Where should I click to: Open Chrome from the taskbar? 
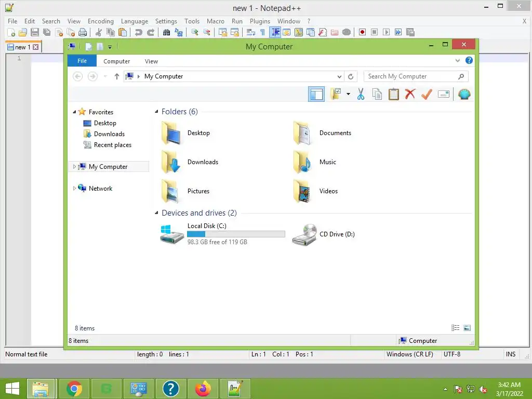coord(74,389)
